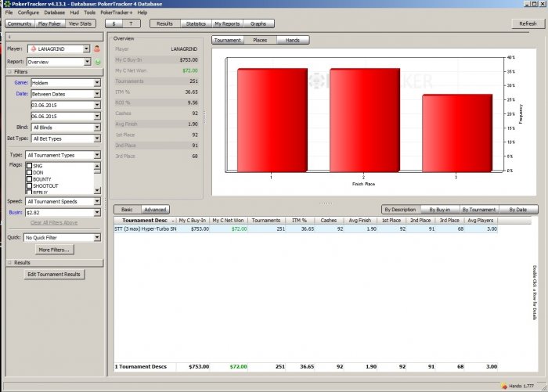
Task: Switch to Basic report view
Action: (x=127, y=210)
